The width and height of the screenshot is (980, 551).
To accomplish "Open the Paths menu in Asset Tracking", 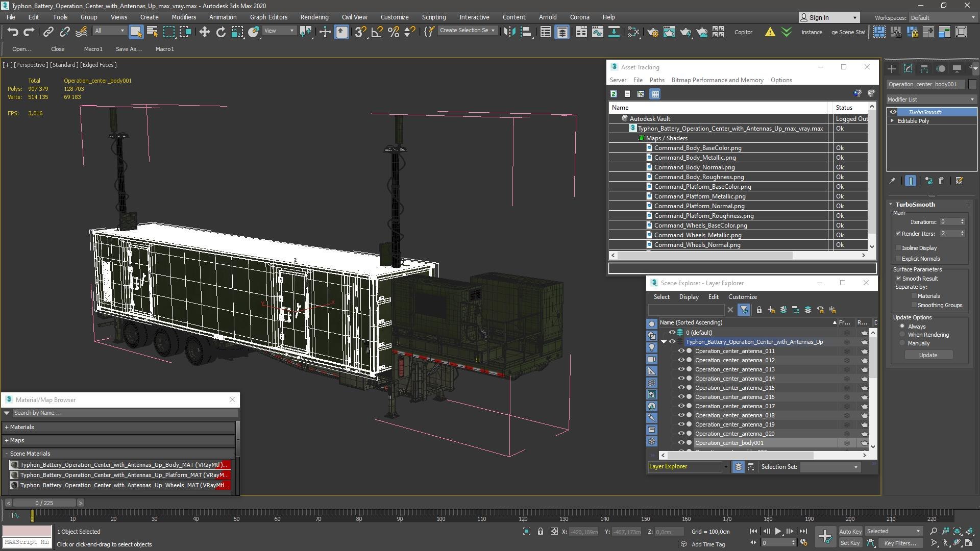I will [x=657, y=80].
